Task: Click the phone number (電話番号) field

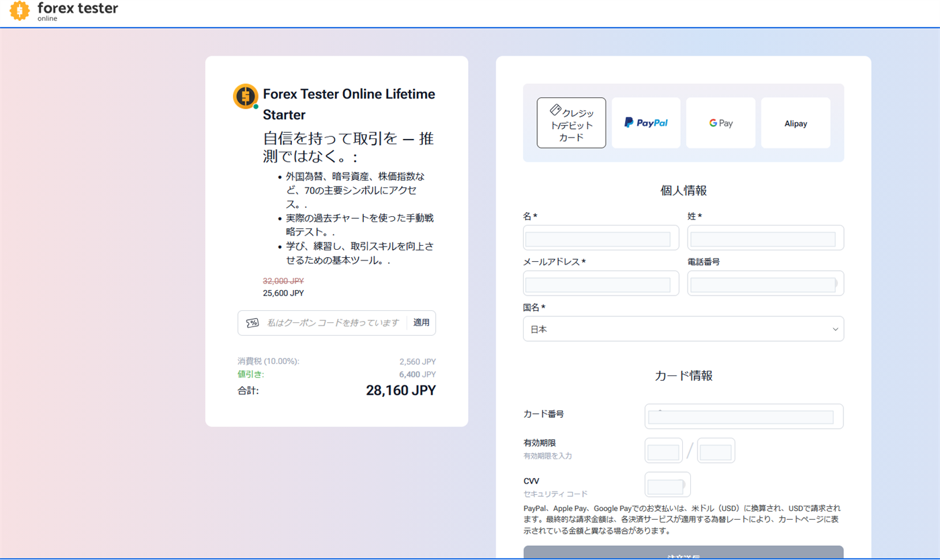Action: click(765, 283)
